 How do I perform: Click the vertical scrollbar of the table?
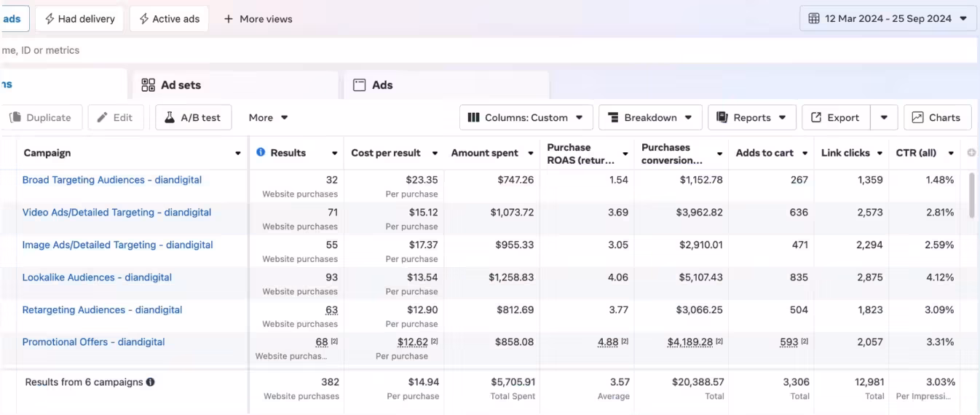pos(970,195)
